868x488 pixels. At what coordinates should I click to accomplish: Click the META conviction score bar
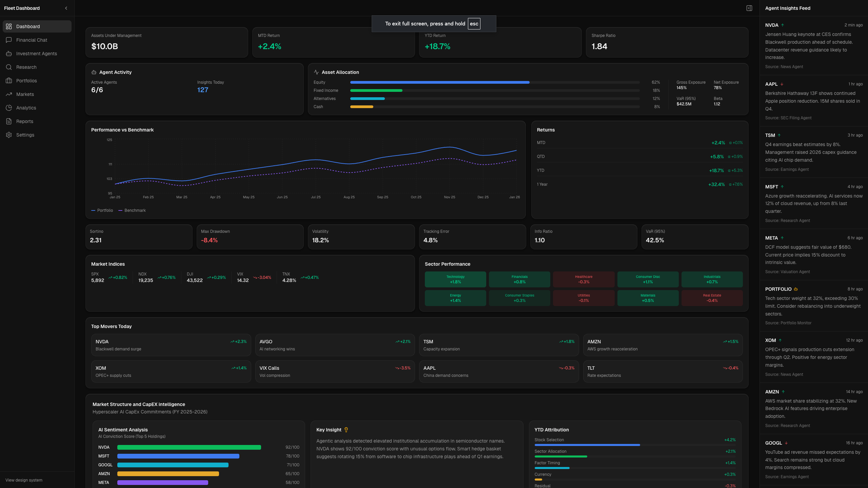[x=163, y=483]
